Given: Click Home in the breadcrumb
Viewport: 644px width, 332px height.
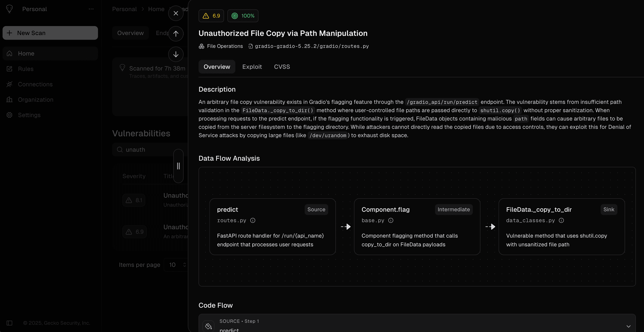Looking at the screenshot, I should [x=156, y=9].
